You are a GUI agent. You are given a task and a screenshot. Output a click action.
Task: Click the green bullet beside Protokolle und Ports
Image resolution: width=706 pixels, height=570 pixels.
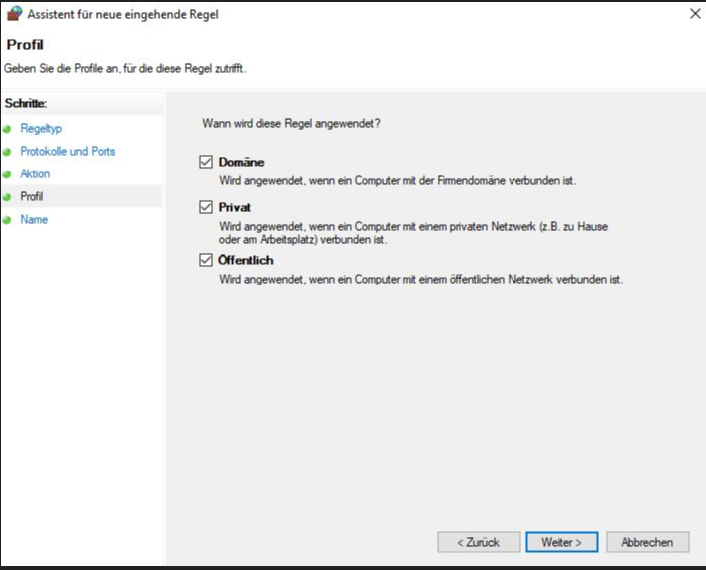[8, 152]
